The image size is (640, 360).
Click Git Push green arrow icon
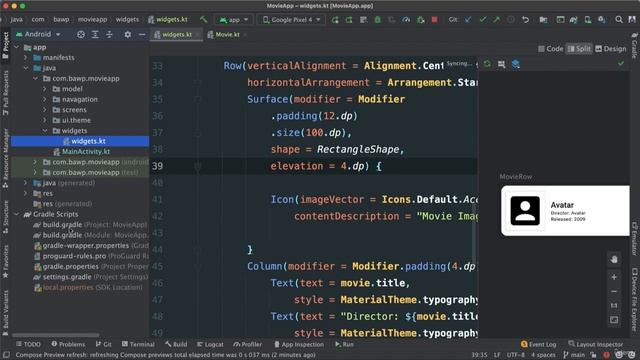(496, 20)
